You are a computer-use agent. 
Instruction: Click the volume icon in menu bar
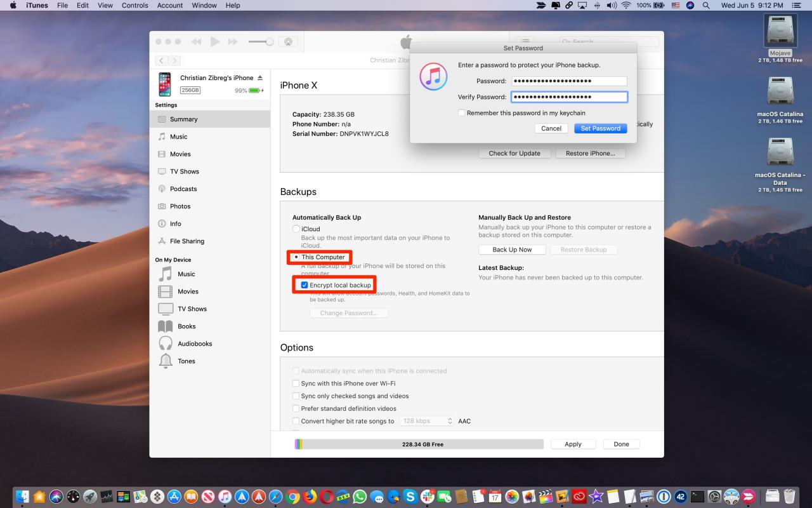(612, 5)
